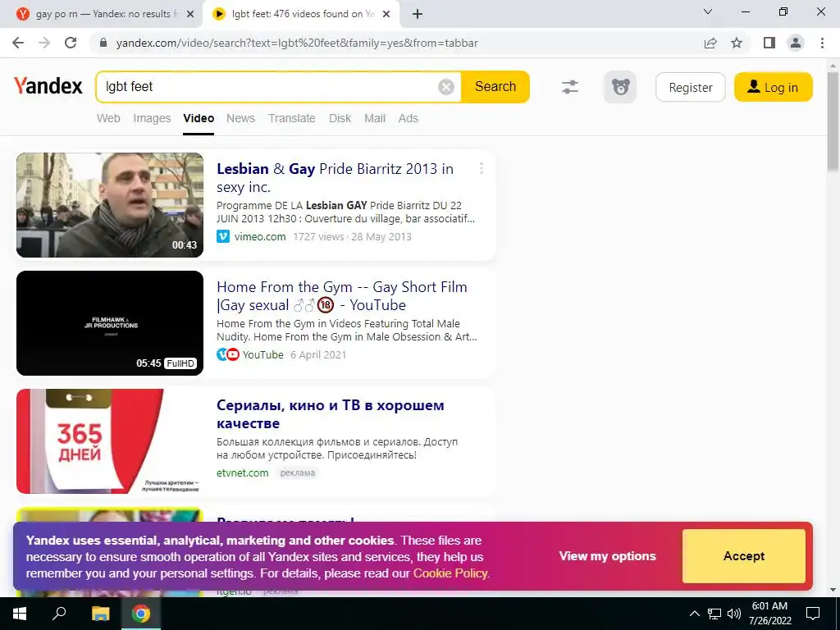Open the '365 дней' ad thumbnail
Screen dimensions: 840x630
click(x=110, y=441)
